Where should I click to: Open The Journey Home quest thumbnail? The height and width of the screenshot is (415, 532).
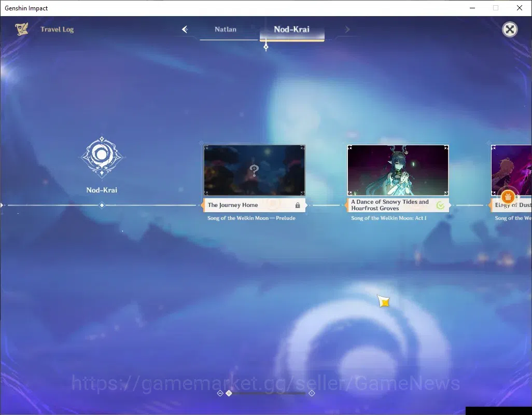coord(255,170)
